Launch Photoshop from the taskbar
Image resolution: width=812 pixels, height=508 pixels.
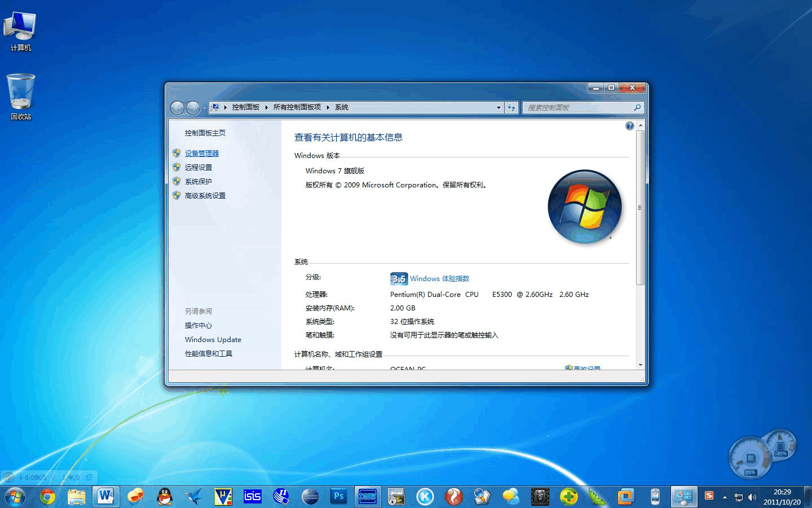click(339, 497)
